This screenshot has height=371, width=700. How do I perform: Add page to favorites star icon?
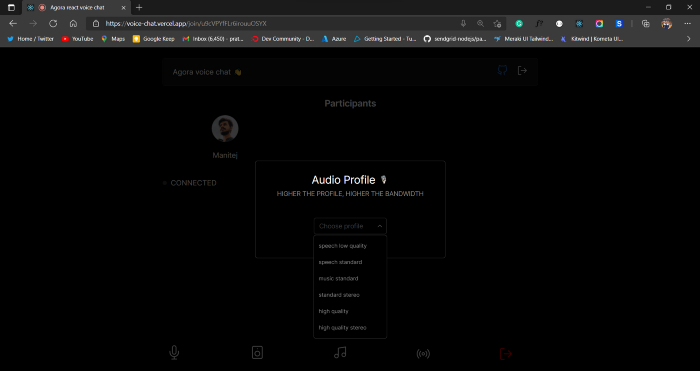tap(497, 24)
